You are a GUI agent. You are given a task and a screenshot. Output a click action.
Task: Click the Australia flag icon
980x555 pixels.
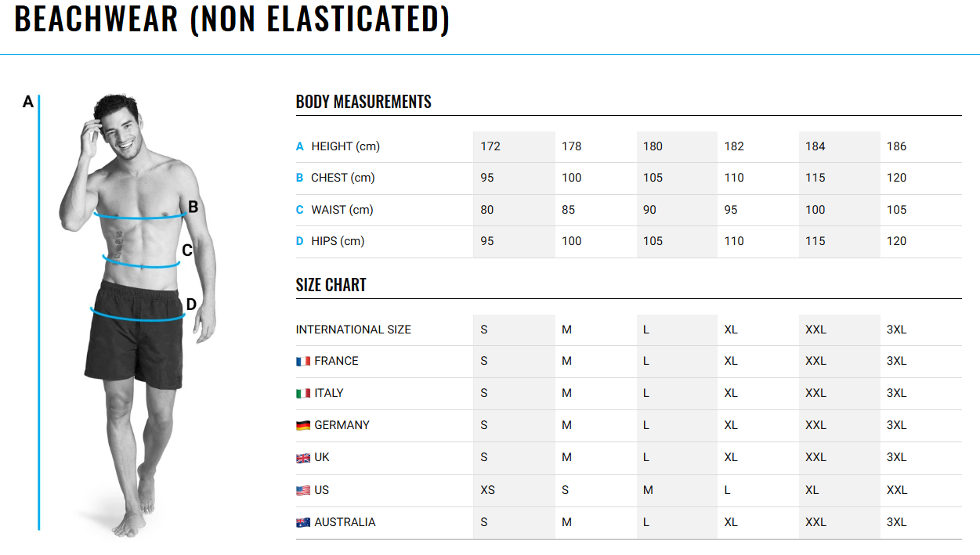(x=303, y=523)
